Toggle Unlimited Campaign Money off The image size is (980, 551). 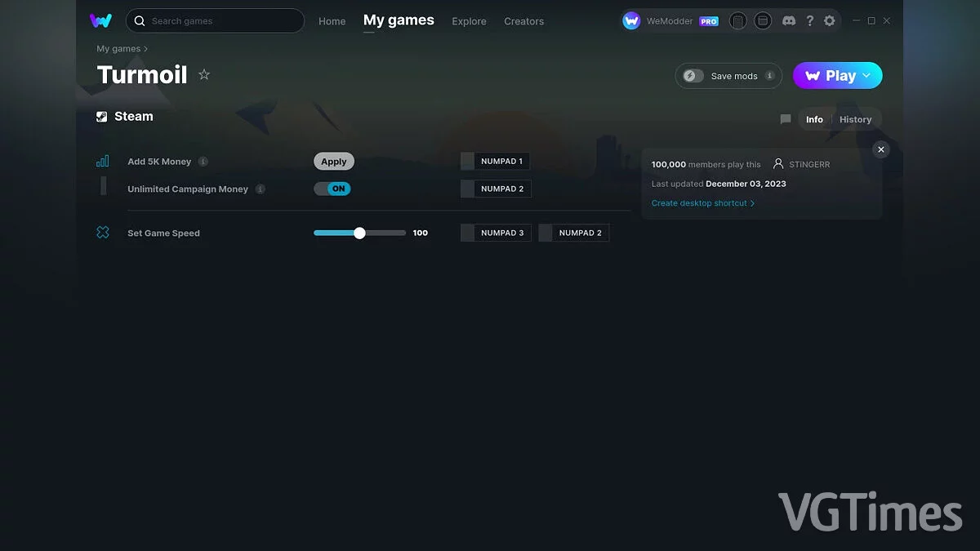[332, 189]
